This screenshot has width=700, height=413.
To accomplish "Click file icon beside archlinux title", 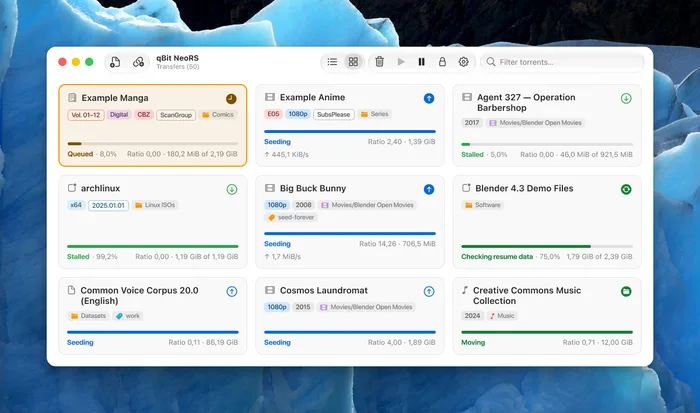I will pyautogui.click(x=72, y=188).
